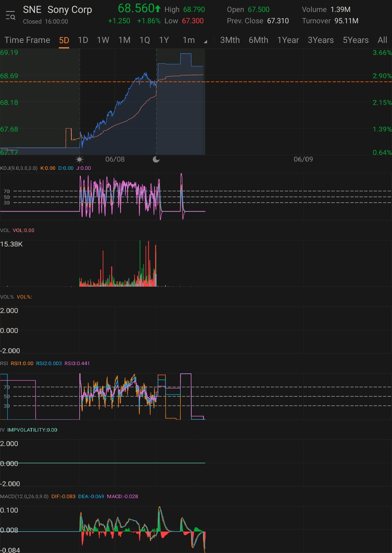The height and width of the screenshot is (553, 392).
Task: Click the K:0.00 KDJ value
Action: 48,168
